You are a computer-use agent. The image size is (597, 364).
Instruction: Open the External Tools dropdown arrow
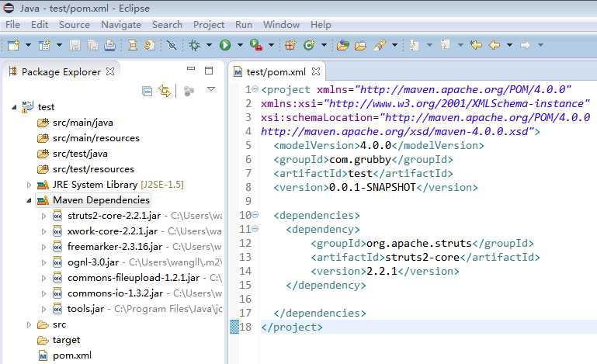(x=271, y=45)
